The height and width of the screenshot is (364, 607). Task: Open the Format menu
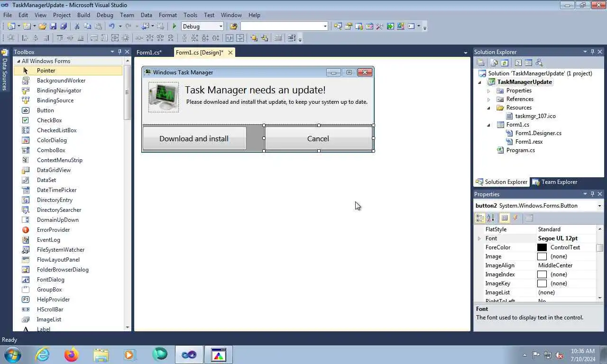168,15
